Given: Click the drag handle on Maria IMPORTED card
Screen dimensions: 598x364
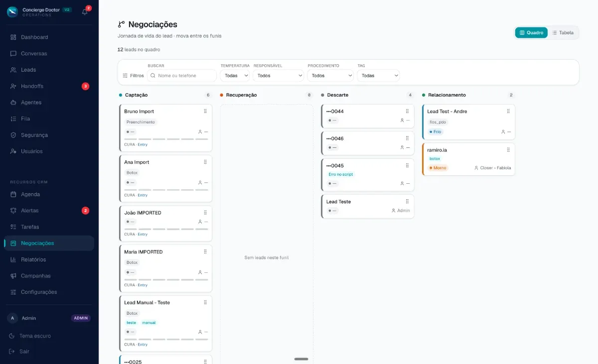Looking at the screenshot, I should click(x=205, y=251).
